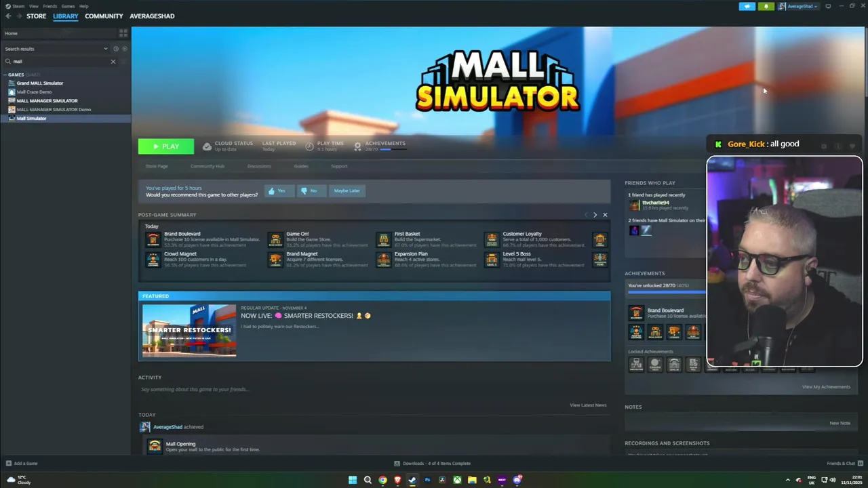
Task: Switch to the STORE tab
Action: coord(37,16)
